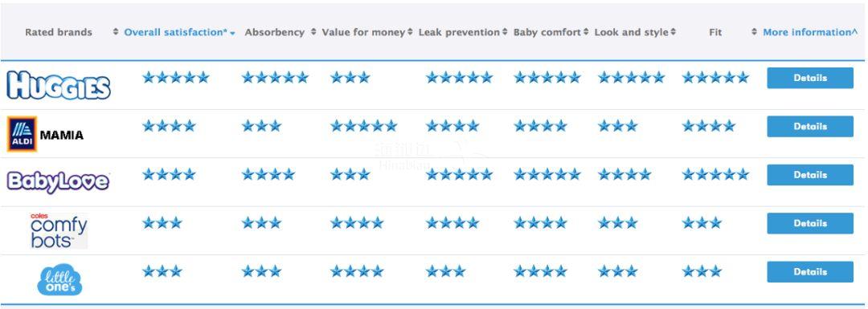
Task: Sort by Leak prevention column
Action: coord(463,33)
